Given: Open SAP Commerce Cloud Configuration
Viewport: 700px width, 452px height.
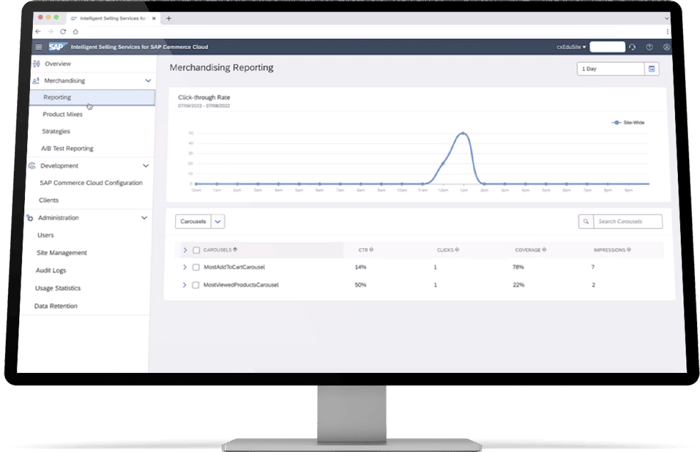Looking at the screenshot, I should click(91, 183).
